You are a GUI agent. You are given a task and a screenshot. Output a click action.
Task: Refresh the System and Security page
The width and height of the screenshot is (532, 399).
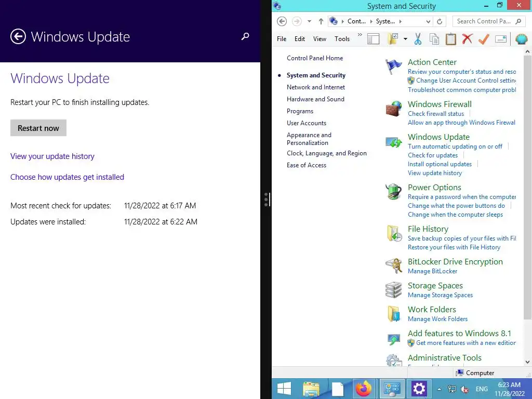coord(440,21)
